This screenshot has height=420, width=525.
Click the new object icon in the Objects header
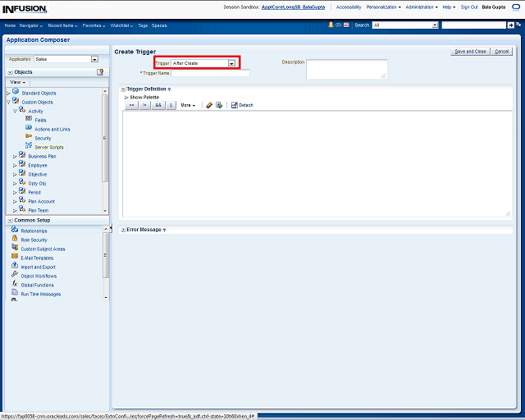pos(100,72)
